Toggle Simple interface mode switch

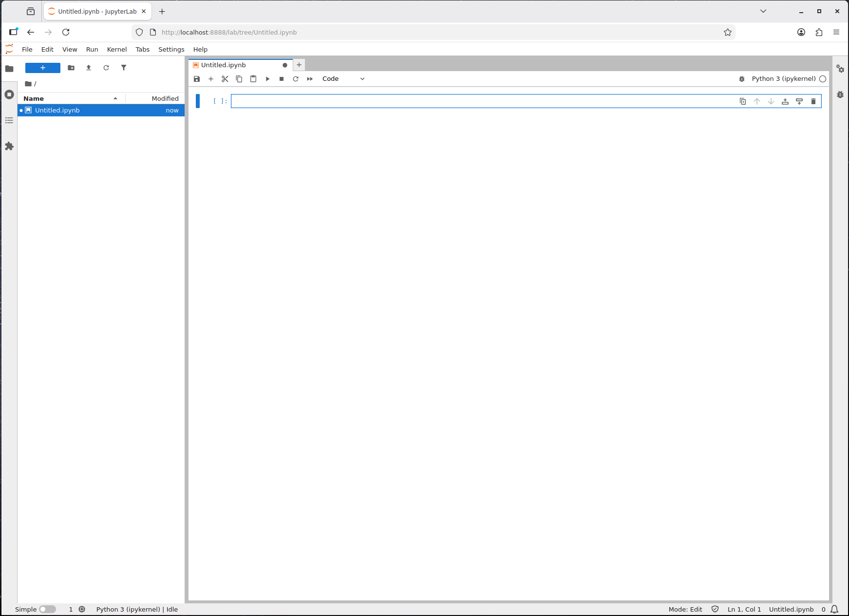48,609
